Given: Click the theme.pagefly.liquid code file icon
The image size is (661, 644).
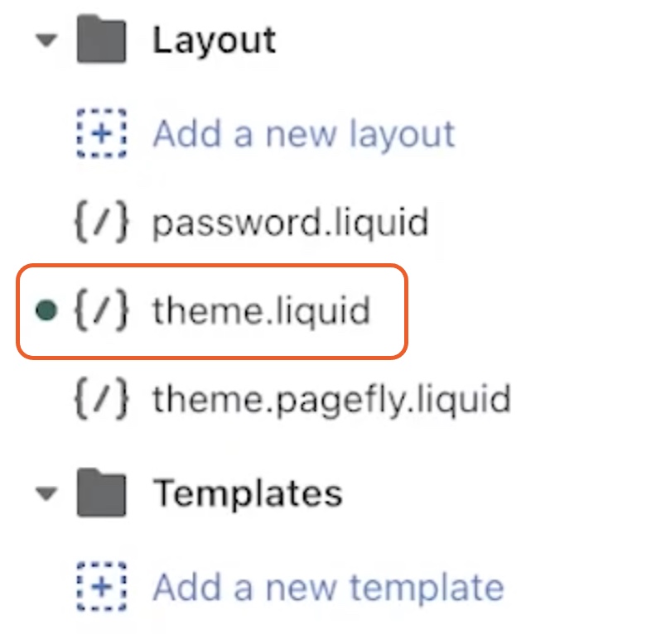Looking at the screenshot, I should tap(101, 398).
